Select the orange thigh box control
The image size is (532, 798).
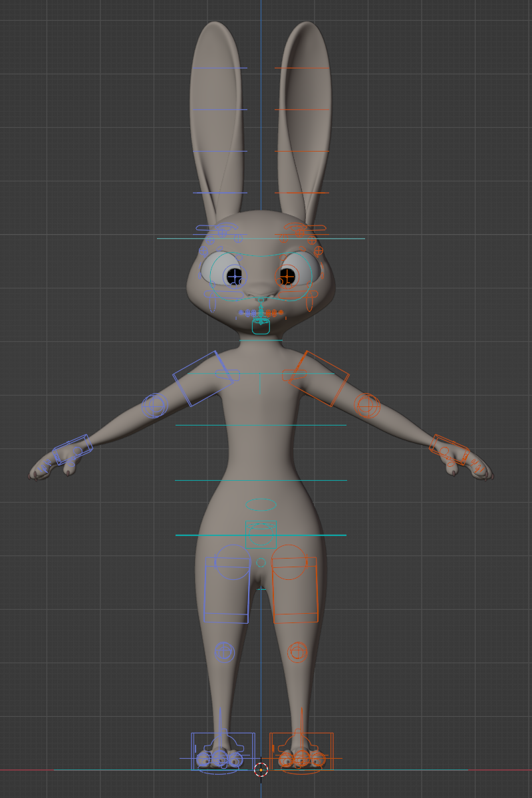pyautogui.click(x=295, y=590)
